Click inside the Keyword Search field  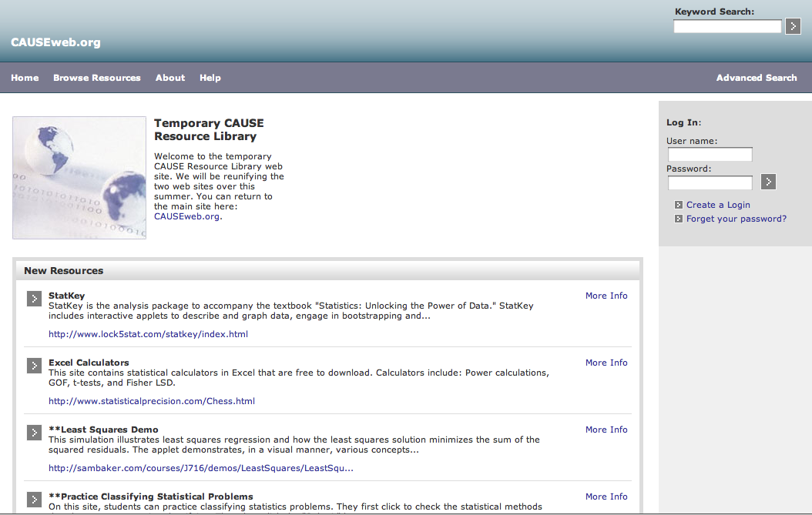727,27
